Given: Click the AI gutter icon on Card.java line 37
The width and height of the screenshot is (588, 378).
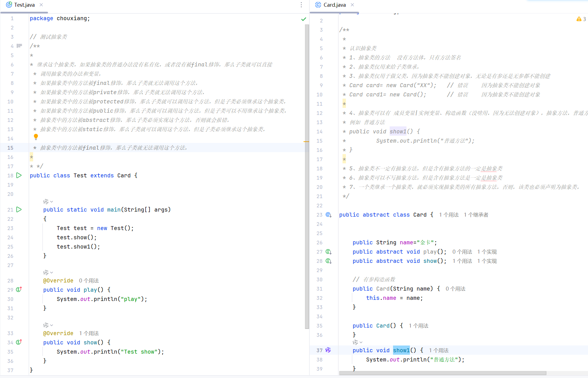Looking at the screenshot, I should 328,350.
